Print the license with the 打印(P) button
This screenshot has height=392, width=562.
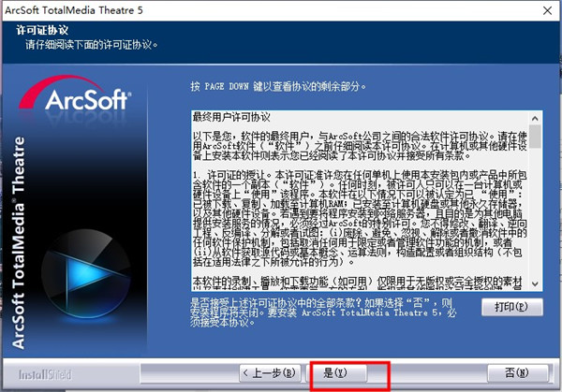pos(512,307)
